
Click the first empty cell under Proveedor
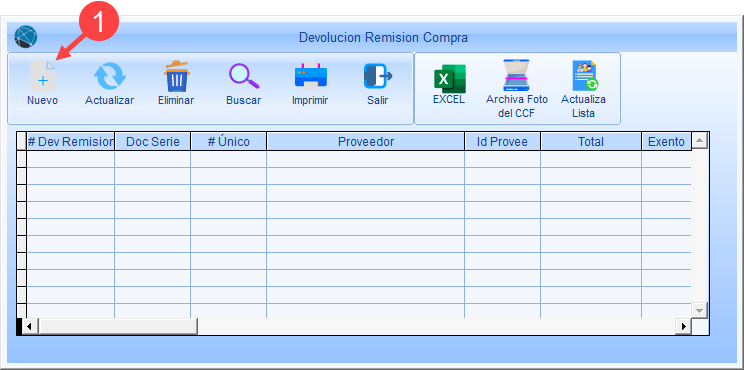(x=365, y=159)
